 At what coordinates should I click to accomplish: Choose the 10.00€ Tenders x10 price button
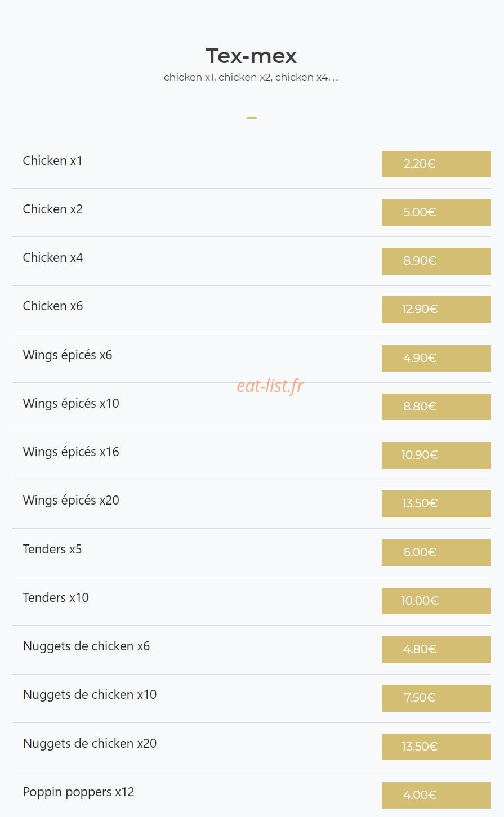coord(436,601)
